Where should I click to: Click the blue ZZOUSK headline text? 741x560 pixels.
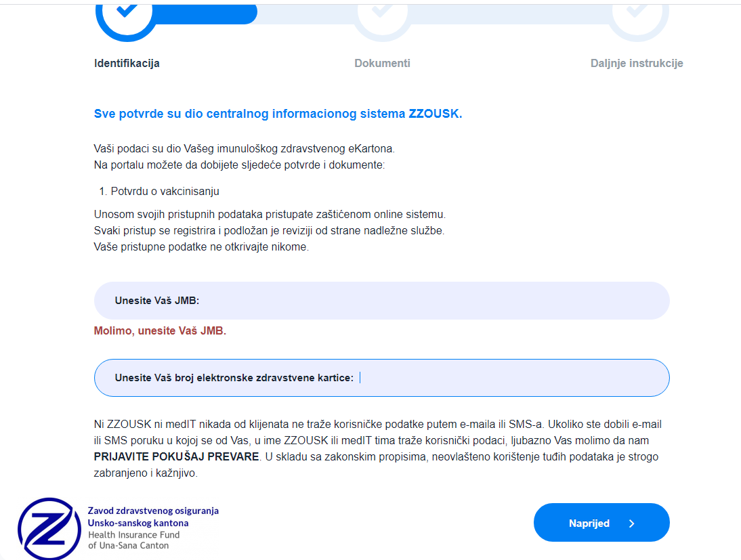point(278,114)
